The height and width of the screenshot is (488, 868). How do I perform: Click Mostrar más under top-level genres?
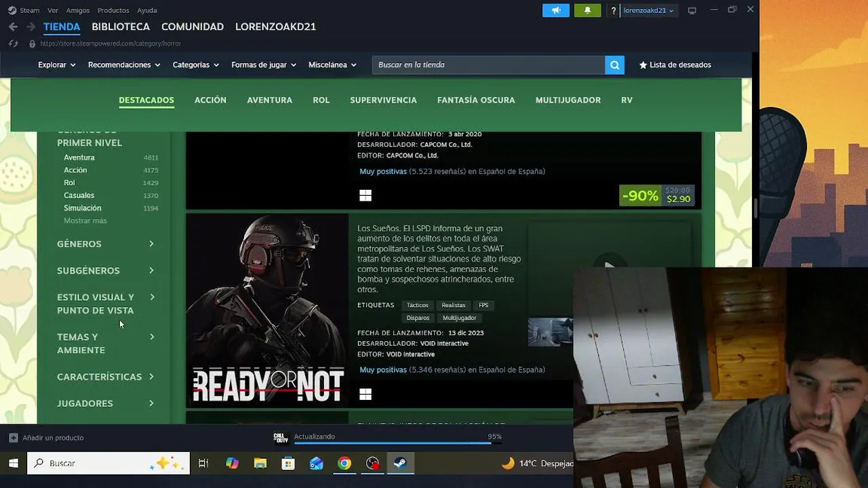85,221
